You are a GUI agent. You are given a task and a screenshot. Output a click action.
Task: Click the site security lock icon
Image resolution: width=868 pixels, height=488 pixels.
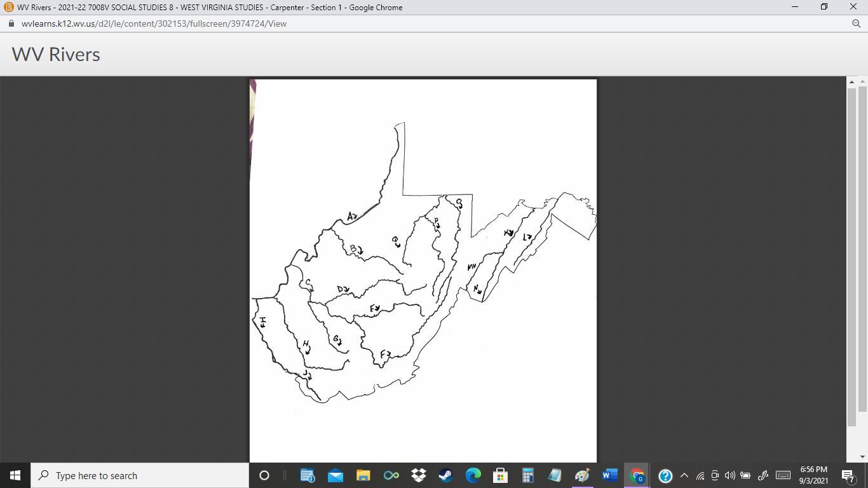pyautogui.click(x=11, y=24)
